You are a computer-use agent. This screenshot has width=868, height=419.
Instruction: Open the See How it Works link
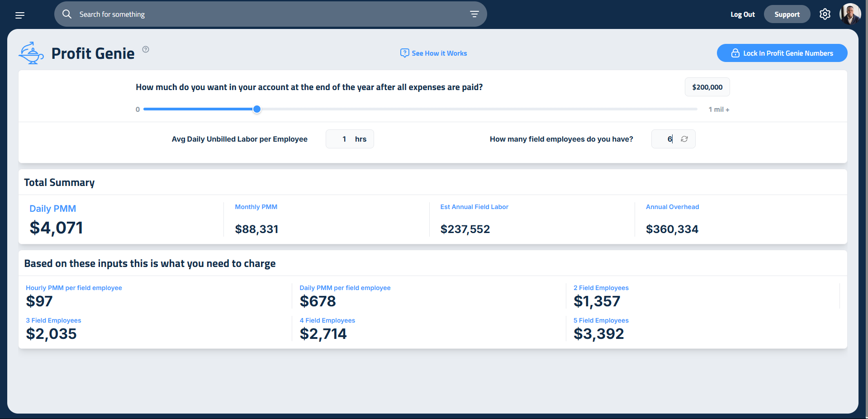439,53
